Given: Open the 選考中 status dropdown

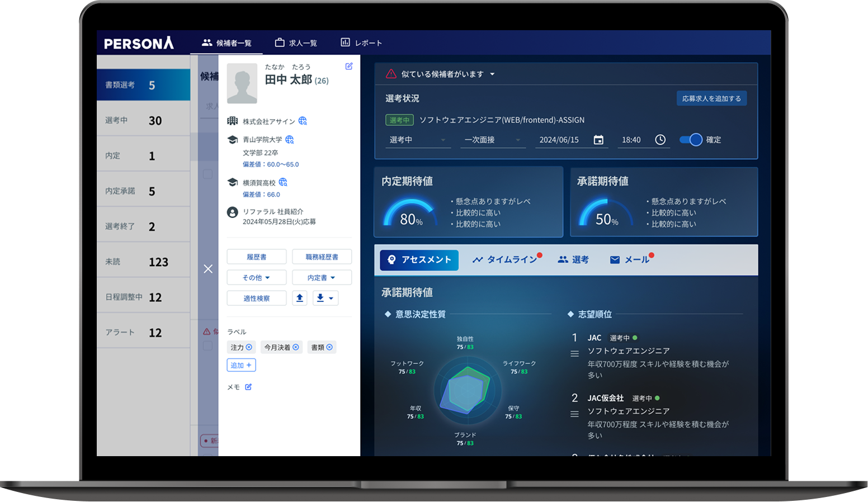Looking at the screenshot, I should [418, 140].
